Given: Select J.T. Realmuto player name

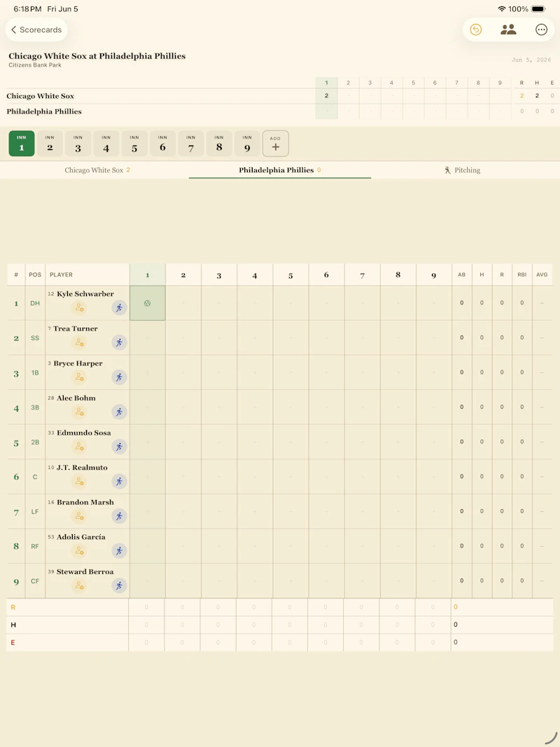Looking at the screenshot, I should click(82, 468).
